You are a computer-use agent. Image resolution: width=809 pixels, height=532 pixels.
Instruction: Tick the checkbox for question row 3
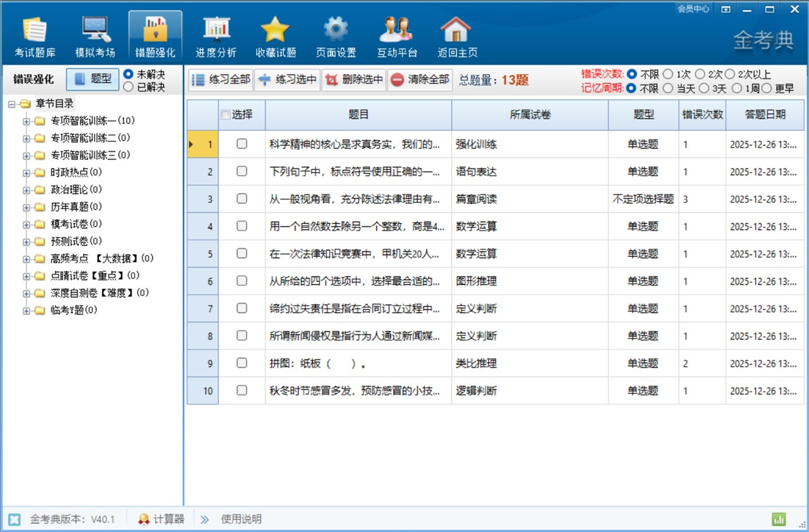tap(242, 199)
